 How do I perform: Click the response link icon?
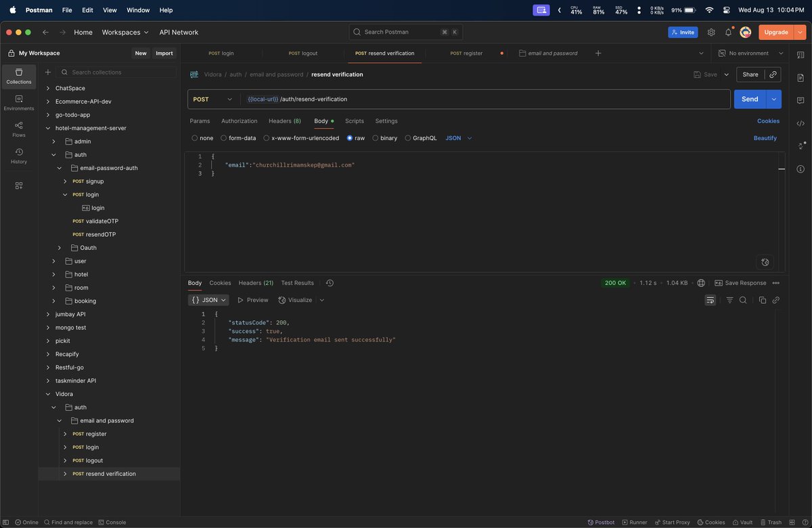click(776, 300)
